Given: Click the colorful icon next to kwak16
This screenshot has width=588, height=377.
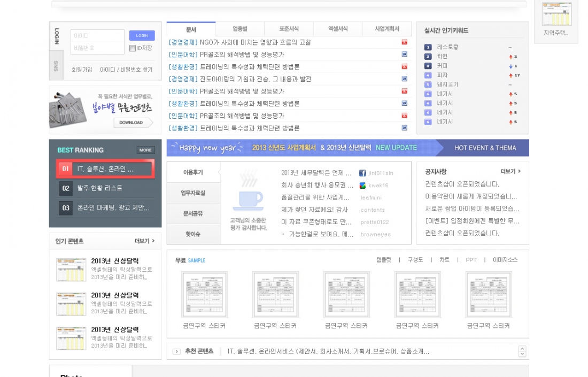Looking at the screenshot, I should pyautogui.click(x=362, y=186).
